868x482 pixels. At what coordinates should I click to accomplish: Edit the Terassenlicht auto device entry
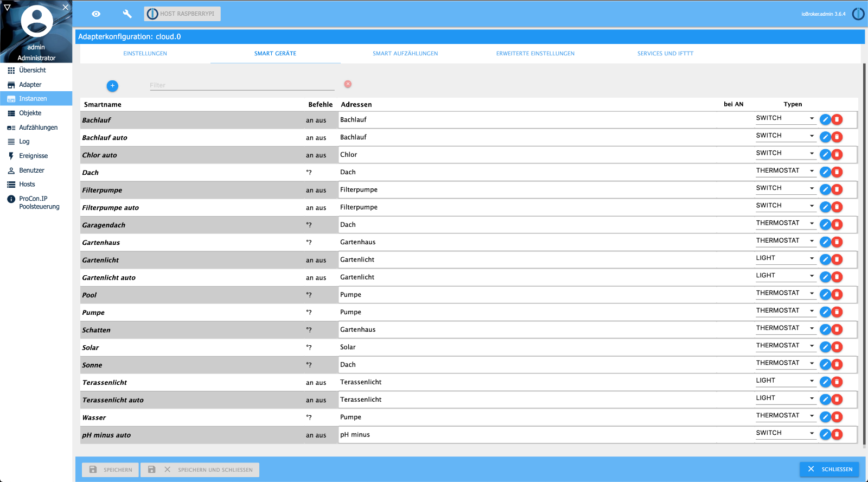[825, 399]
